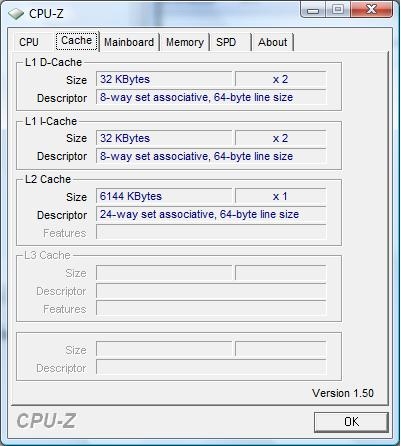
Task: Click the L1 D-Cache size field
Action: coord(164,79)
